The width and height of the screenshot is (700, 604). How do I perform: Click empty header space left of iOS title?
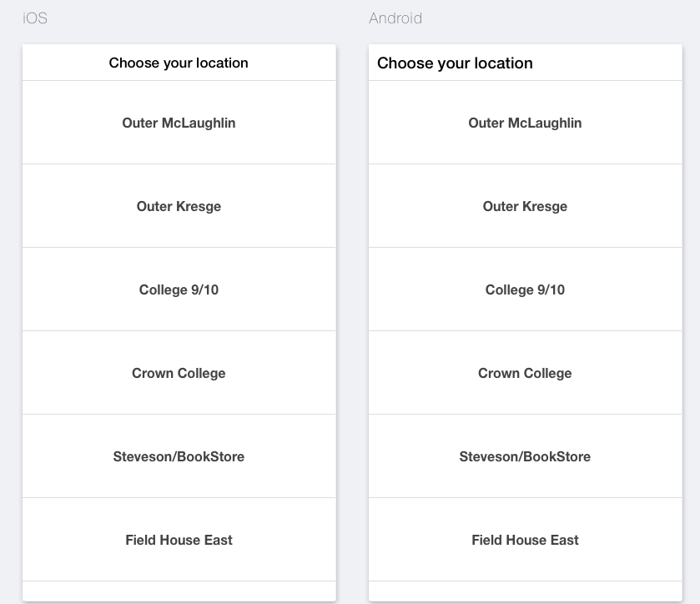pyautogui.click(x=63, y=63)
